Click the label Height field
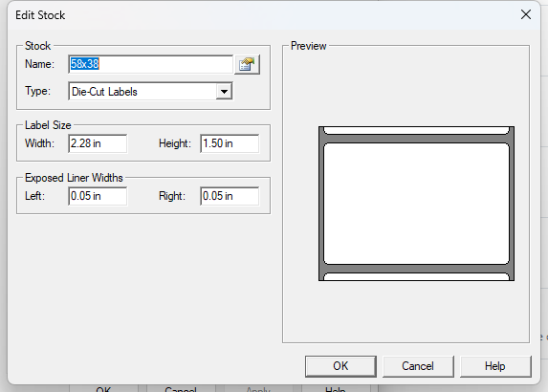 click(x=230, y=143)
